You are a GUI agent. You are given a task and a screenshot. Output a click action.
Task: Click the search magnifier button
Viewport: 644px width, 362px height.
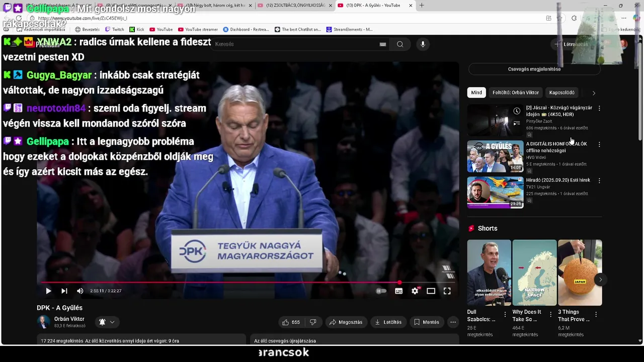pos(400,44)
